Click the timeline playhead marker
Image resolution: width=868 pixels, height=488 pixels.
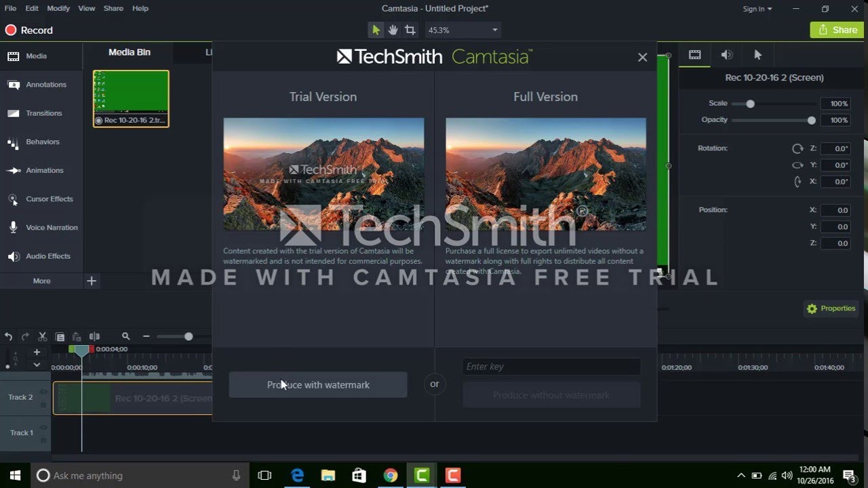(x=81, y=350)
